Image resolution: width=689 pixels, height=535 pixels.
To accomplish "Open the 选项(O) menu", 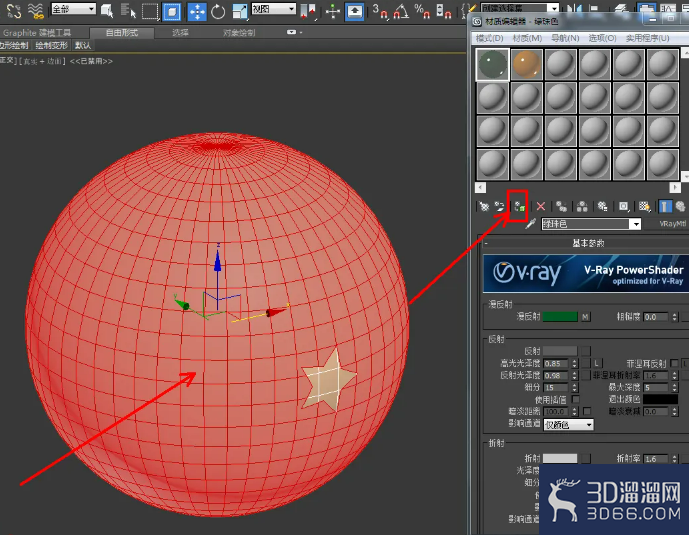I will click(x=602, y=38).
